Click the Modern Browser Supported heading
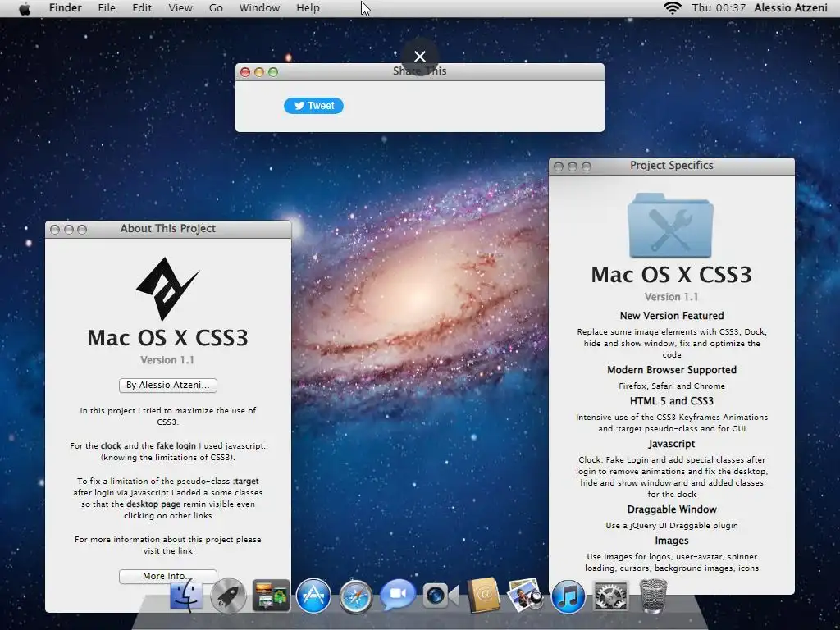This screenshot has height=630, width=840. click(x=672, y=370)
